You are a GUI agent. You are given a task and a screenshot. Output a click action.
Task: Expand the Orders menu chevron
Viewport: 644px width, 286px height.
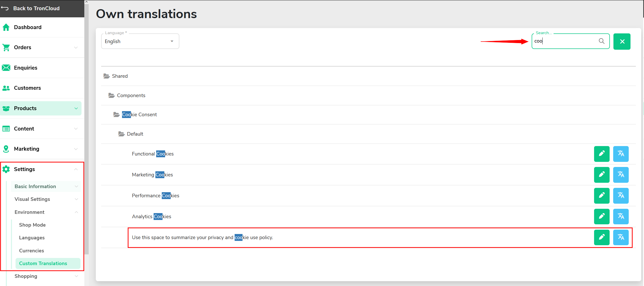76,48
